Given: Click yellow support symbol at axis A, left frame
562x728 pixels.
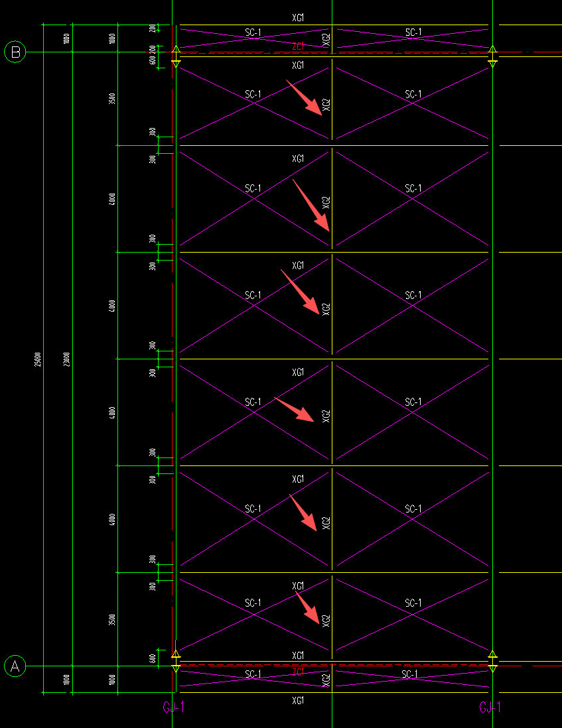Looking at the screenshot, I should tap(176, 662).
